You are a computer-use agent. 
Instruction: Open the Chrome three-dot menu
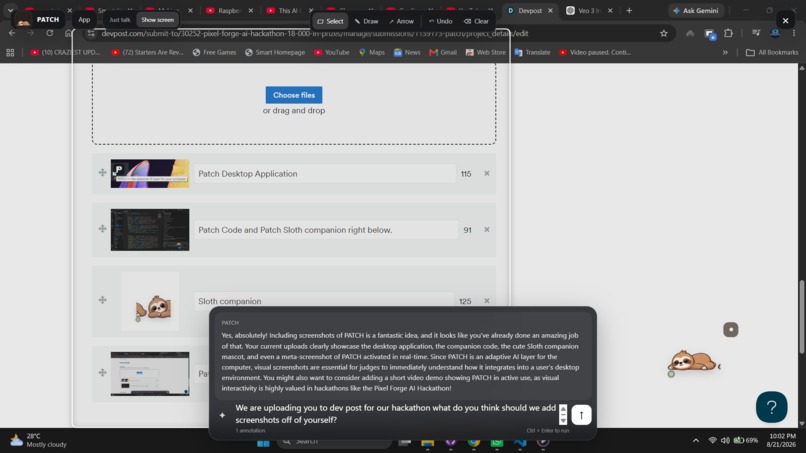tap(794, 33)
